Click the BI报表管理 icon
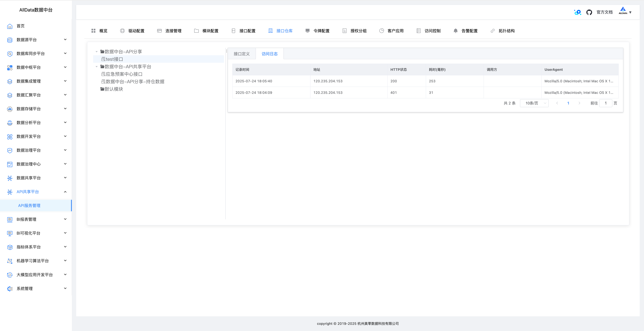 10,219
